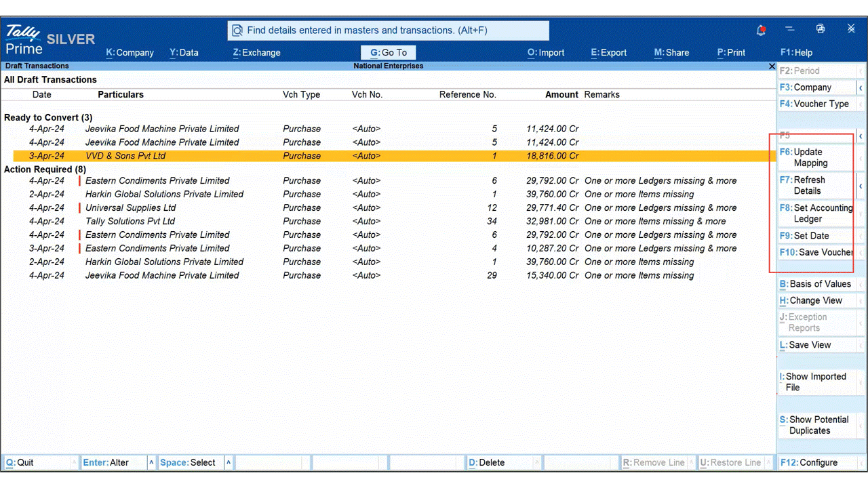This screenshot has height=488, width=868.
Task: Click the National Enterprises company title
Action: (389, 66)
